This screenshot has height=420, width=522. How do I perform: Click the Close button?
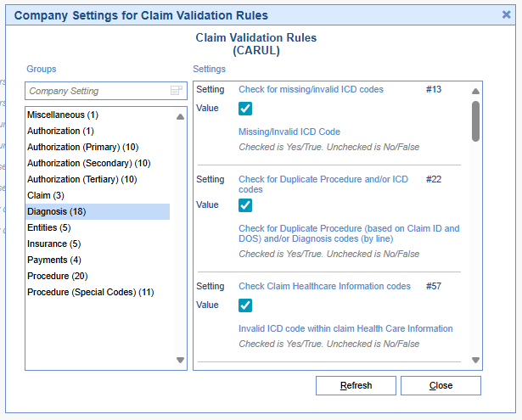click(x=441, y=386)
